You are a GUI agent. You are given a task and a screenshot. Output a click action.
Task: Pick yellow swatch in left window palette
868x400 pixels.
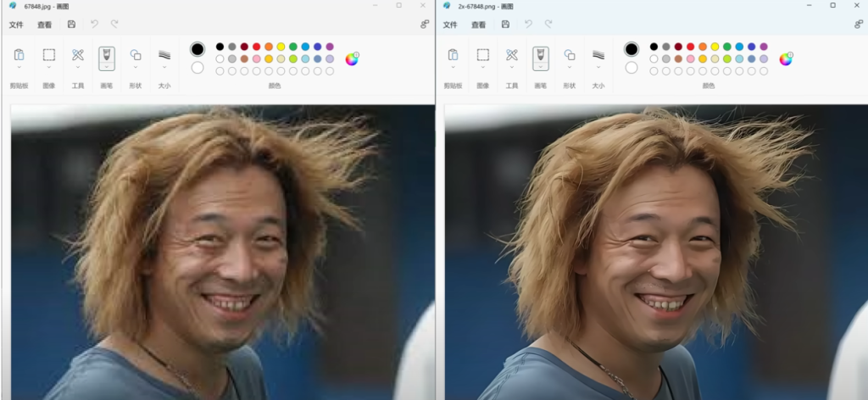[281, 47]
